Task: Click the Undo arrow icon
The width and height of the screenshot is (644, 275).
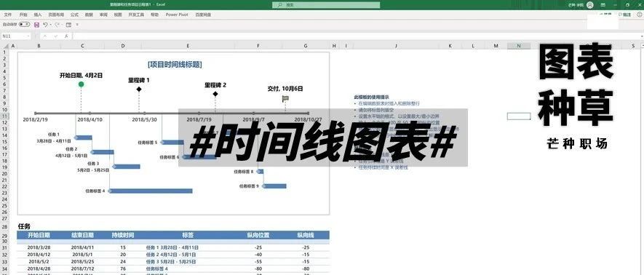Action: click(x=45, y=25)
